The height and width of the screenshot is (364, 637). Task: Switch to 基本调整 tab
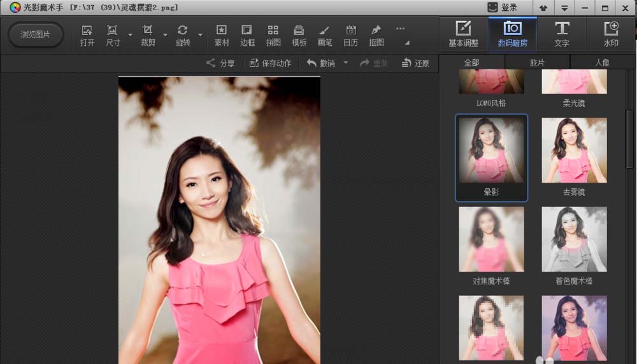coord(463,34)
